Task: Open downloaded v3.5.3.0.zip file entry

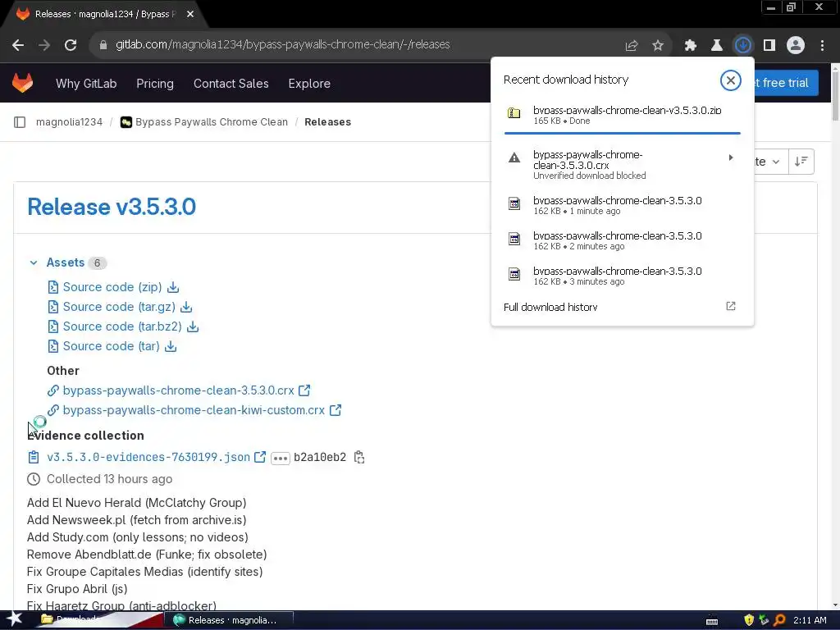Action: pos(622,115)
